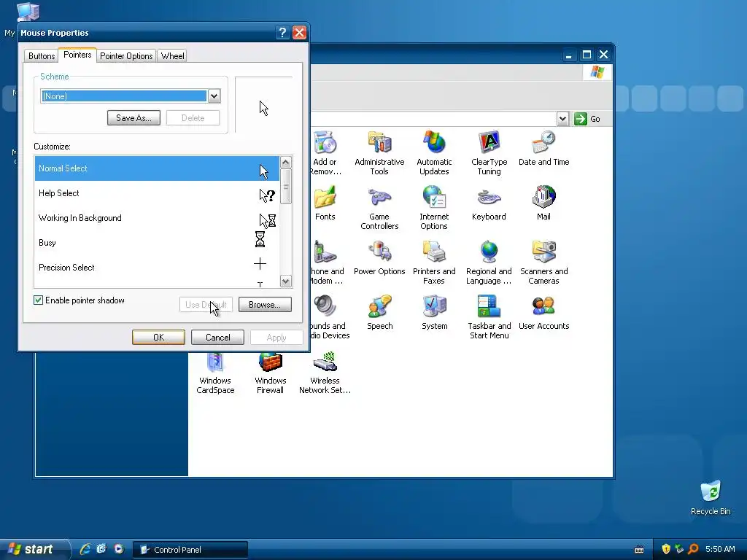
Task: Open Automatic Updates icon
Action: [x=434, y=152]
